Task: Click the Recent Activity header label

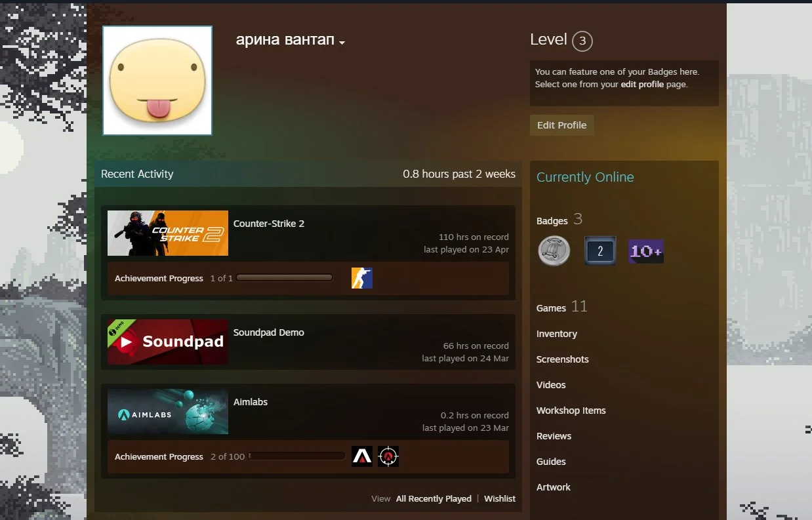Action: coord(137,174)
